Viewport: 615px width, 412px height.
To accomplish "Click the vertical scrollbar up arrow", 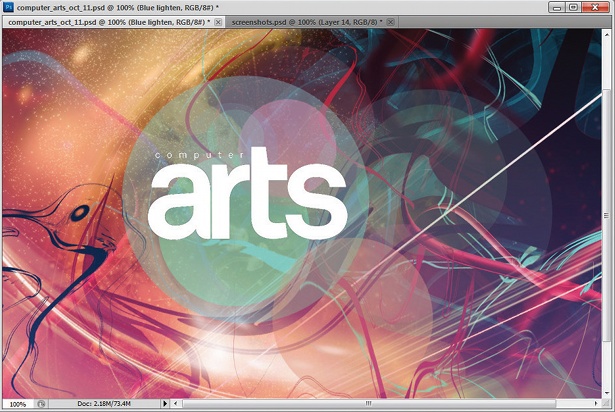I will pyautogui.click(x=606, y=34).
